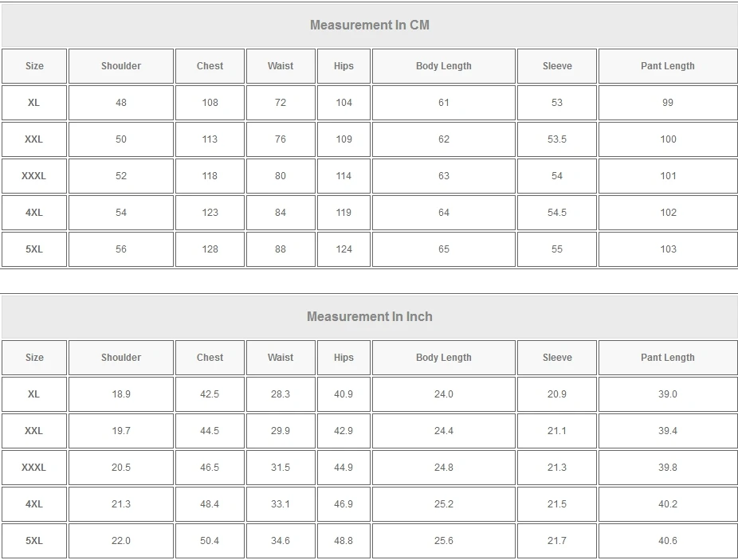Viewport: 738px width, 560px height.
Task: Click the Body Length header in the CM table
Action: coord(443,66)
